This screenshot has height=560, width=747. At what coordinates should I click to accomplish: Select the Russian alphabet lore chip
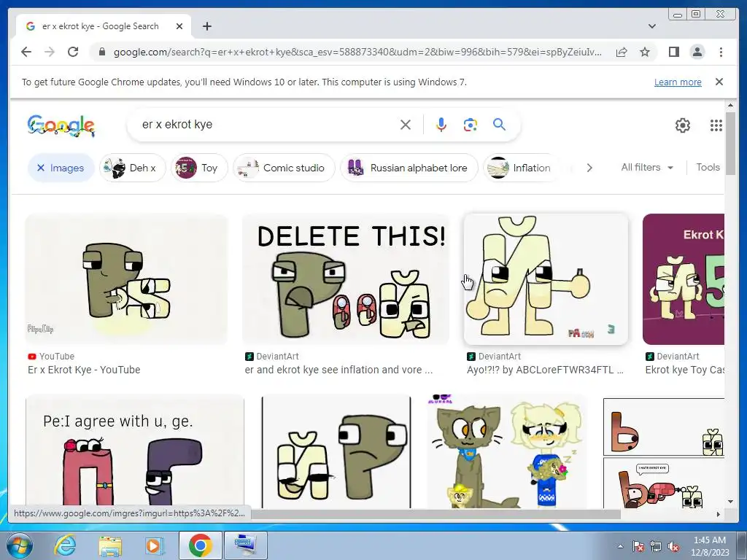coord(409,168)
